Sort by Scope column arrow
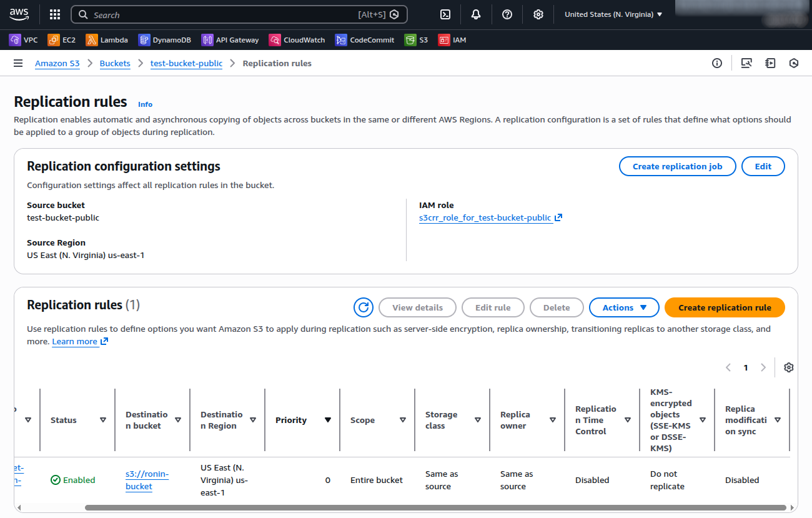 click(x=403, y=420)
